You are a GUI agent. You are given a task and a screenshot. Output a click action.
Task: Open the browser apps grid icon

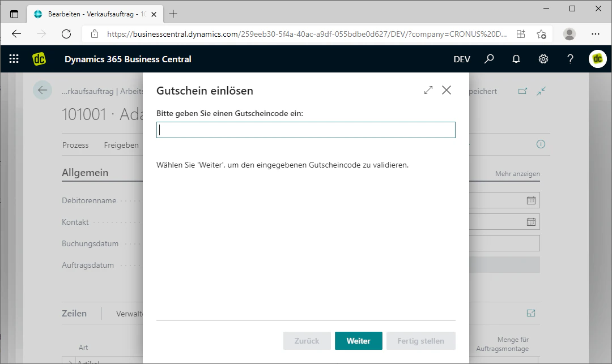pyautogui.click(x=521, y=34)
